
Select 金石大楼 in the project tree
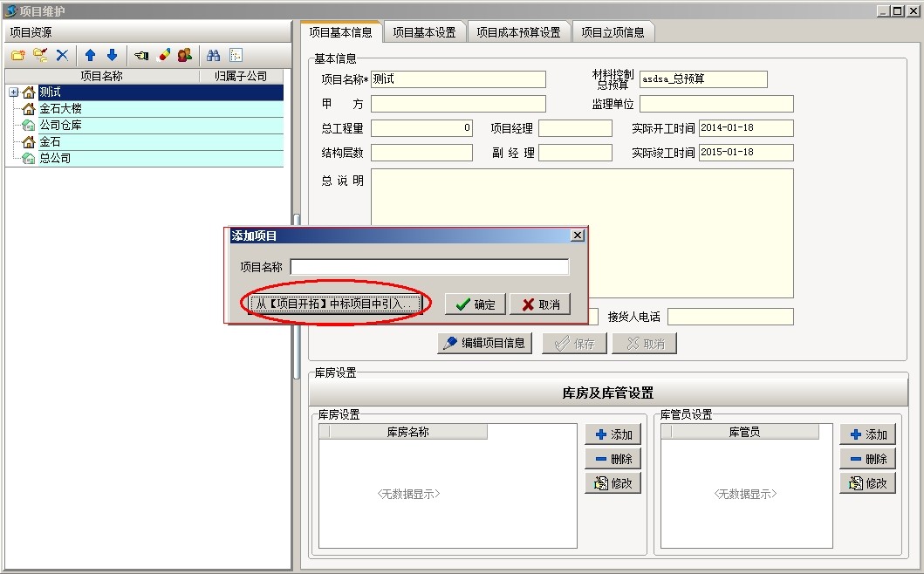point(61,109)
